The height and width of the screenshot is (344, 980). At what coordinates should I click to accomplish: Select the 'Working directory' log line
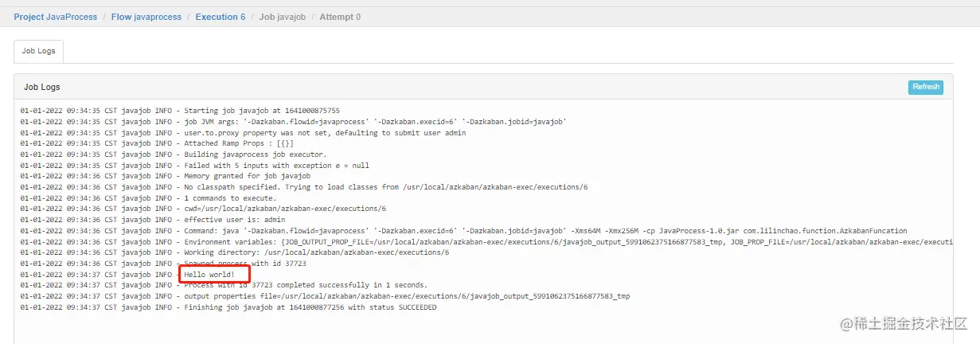(235, 252)
